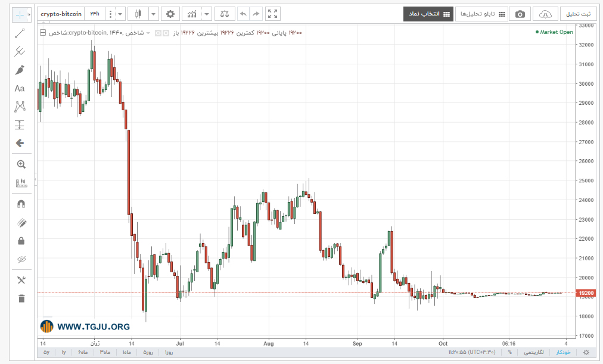This screenshot has width=603, height=364.
Task: Activate the zoom-in magnifier tool
Action: tap(21, 164)
